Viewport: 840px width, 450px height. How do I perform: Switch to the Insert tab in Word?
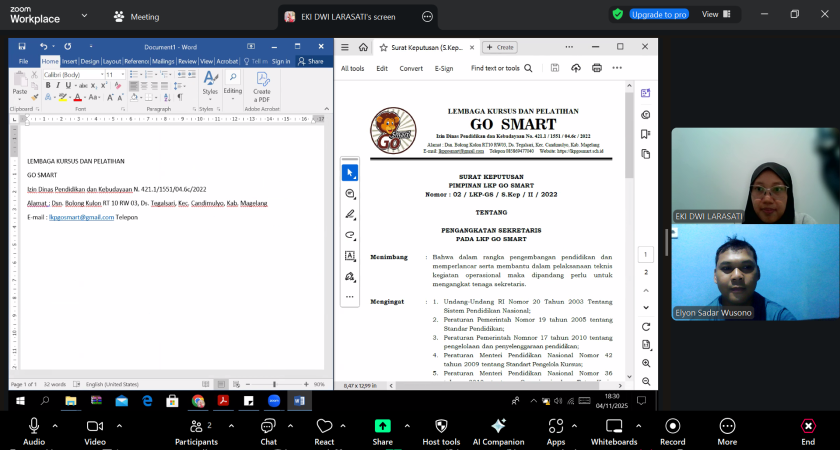69,61
